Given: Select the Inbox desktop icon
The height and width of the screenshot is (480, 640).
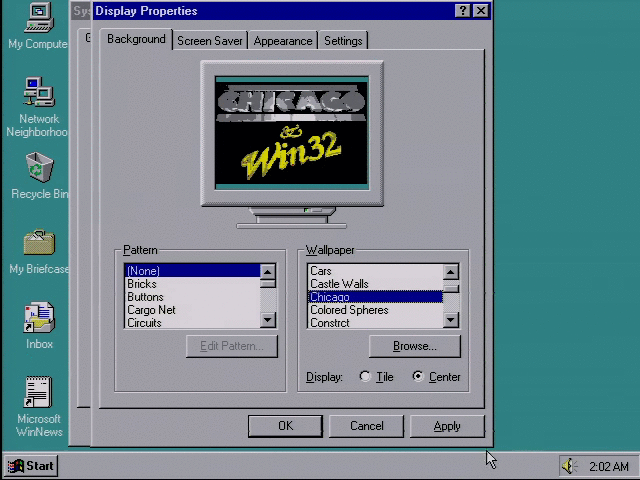Looking at the screenshot, I should click(x=39, y=317).
